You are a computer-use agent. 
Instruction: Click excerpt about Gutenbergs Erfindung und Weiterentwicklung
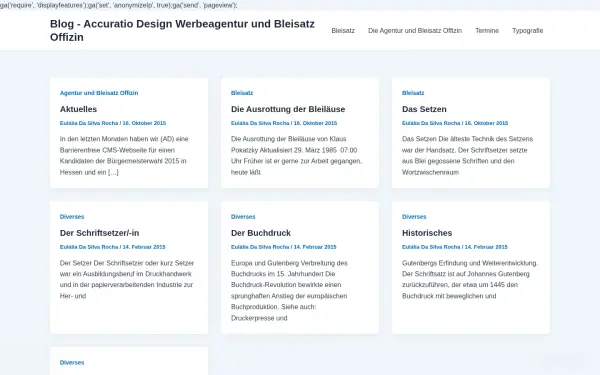pyautogui.click(x=470, y=279)
